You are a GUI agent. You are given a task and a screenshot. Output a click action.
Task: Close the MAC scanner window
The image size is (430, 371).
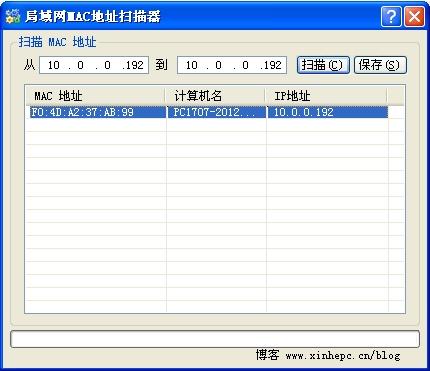tap(414, 16)
